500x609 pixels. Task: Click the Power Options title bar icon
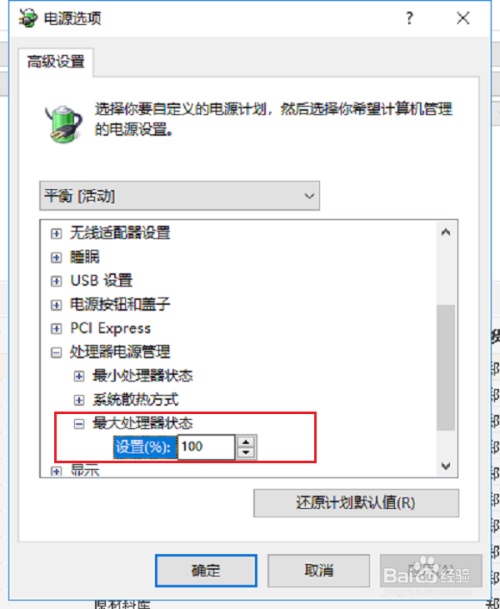coord(28,18)
